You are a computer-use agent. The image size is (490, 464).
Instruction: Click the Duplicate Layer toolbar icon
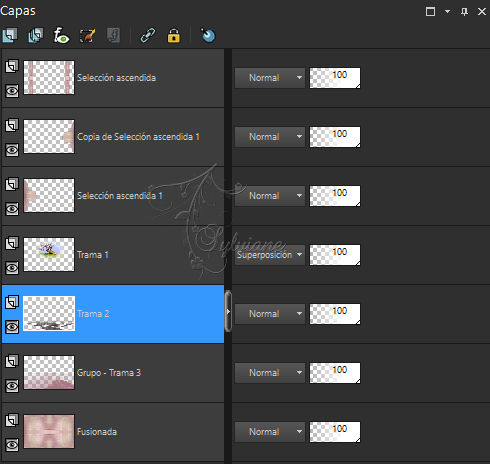36,35
